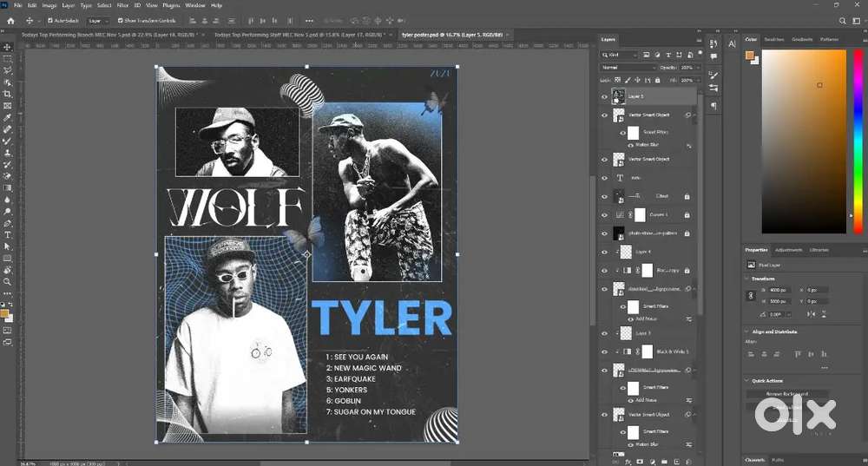Open the Filter menu
This screenshot has width=868, height=466.
[x=122, y=5]
